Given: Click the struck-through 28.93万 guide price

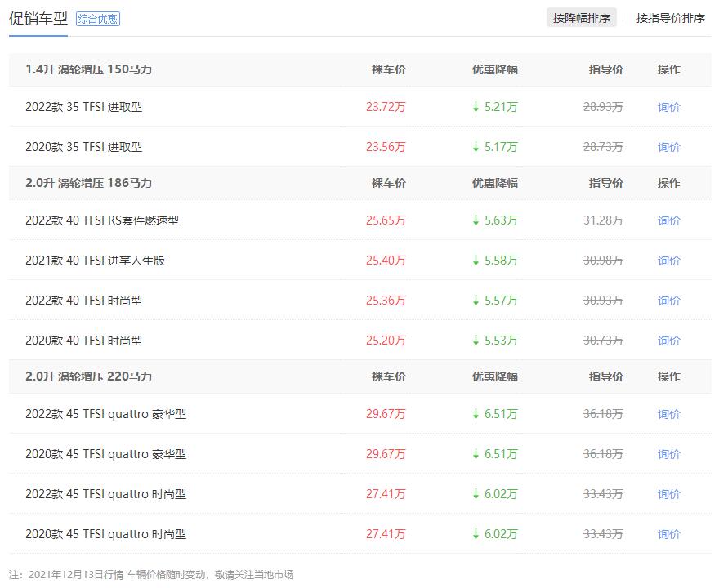Looking at the screenshot, I should click(x=603, y=107).
